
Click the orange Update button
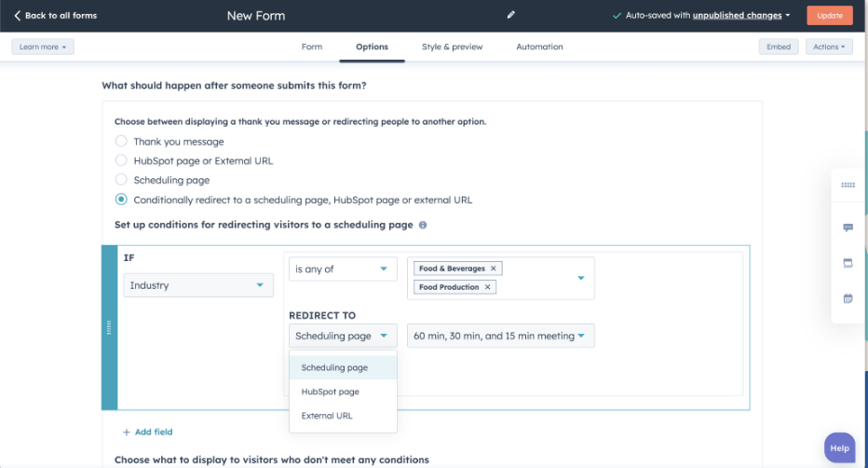pyautogui.click(x=829, y=15)
